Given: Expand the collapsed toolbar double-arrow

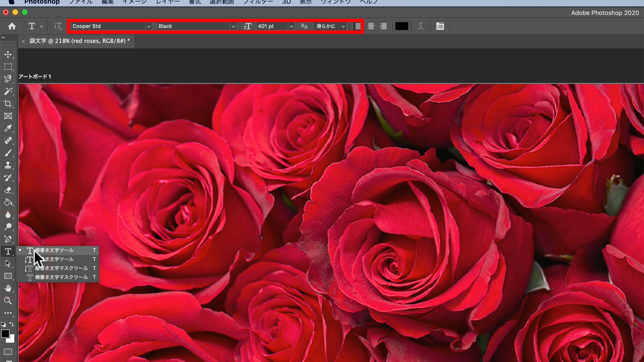Looking at the screenshot, I should point(3,38).
